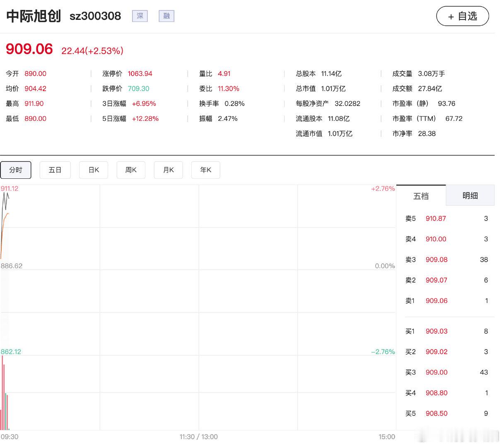Open the 年K chart tab
Screen dimensions: 504x447
[x=205, y=170]
